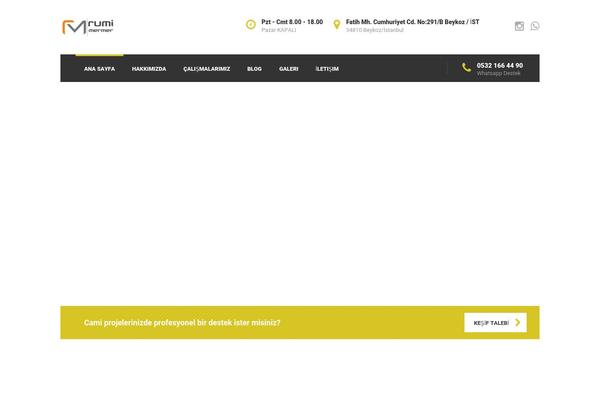Open the Çalışmalarımız menu item
The width and height of the screenshot is (600, 400).
coord(207,69)
